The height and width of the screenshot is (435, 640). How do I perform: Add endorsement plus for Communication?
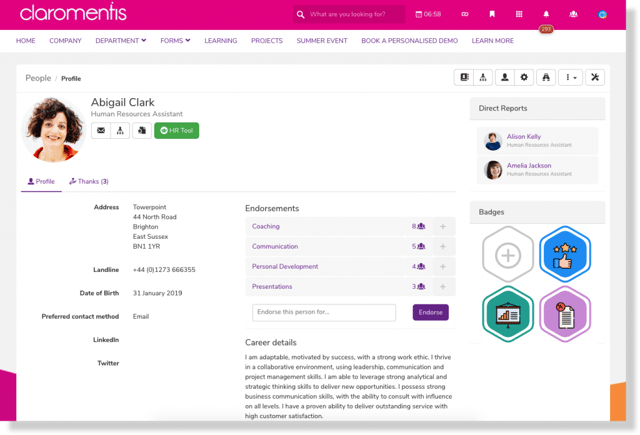(443, 246)
